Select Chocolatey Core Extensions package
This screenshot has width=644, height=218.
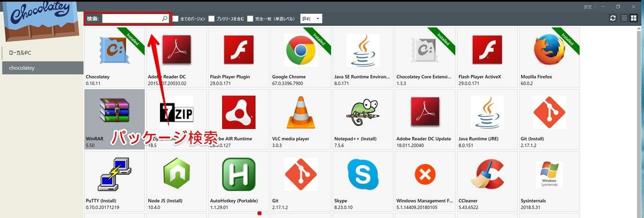coord(425,58)
